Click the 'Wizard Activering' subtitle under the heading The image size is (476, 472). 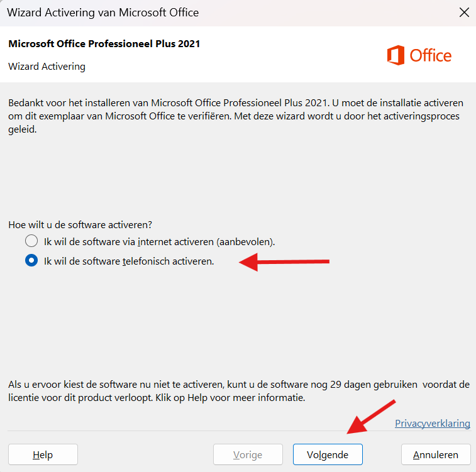coord(47,66)
